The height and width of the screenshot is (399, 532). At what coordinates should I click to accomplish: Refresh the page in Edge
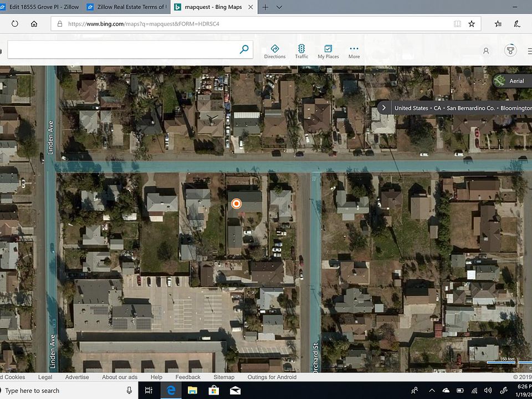click(15, 24)
